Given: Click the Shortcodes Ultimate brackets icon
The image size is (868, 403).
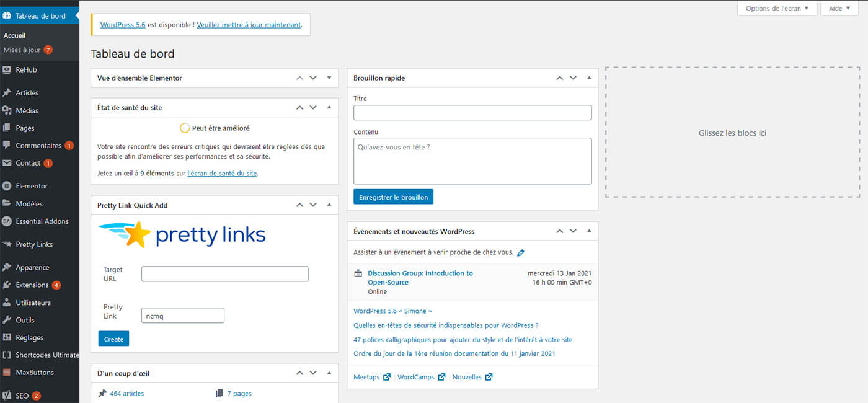Looking at the screenshot, I should point(7,355).
